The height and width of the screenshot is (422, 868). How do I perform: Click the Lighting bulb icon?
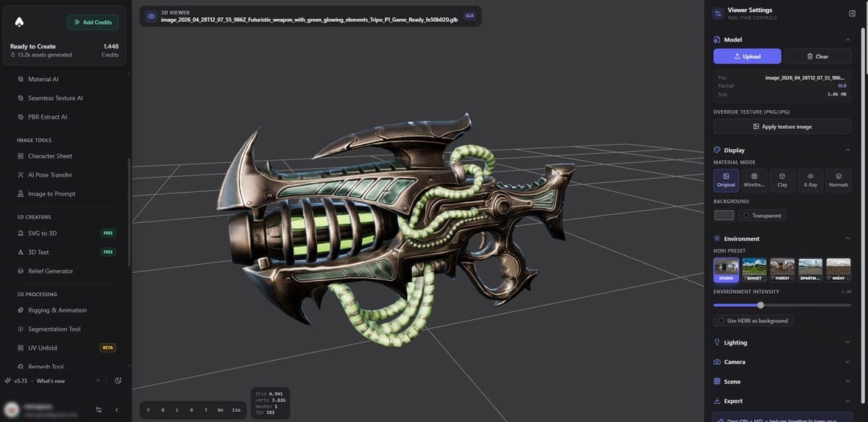(x=717, y=342)
